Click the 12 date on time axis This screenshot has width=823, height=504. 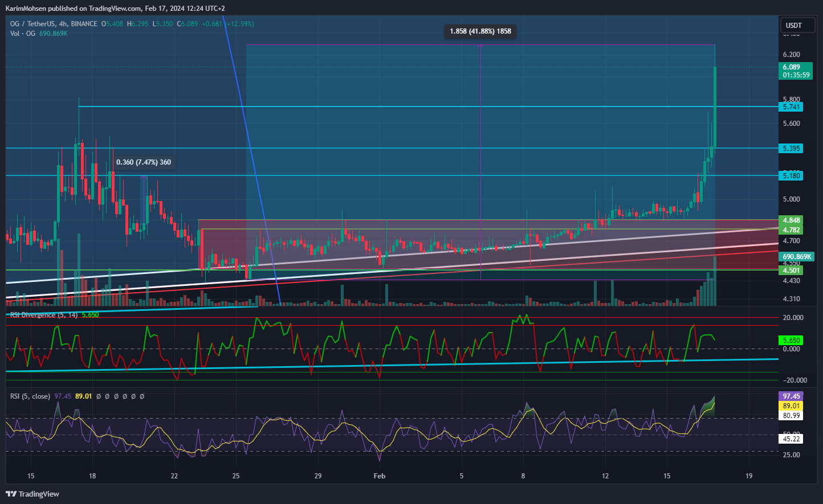point(605,476)
